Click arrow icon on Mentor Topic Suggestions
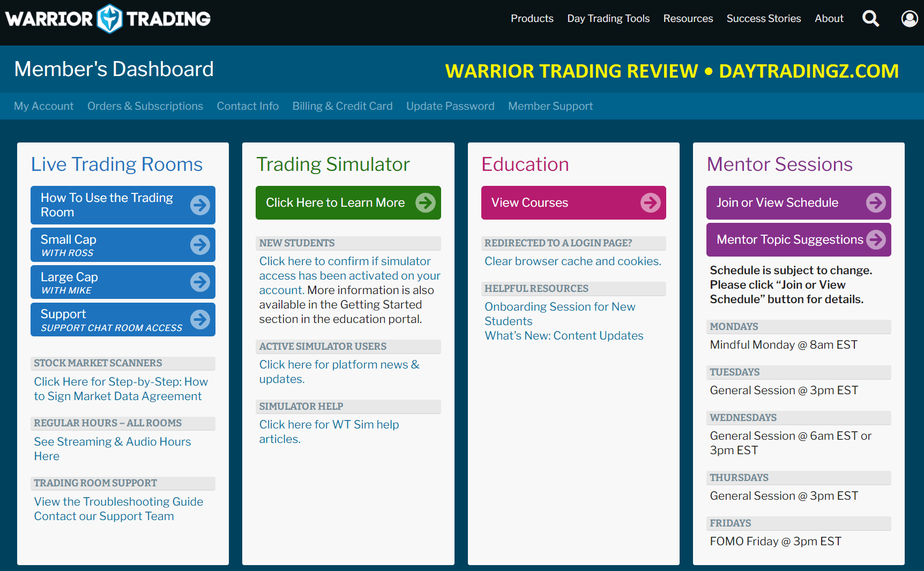This screenshot has height=571, width=924. coord(876,239)
